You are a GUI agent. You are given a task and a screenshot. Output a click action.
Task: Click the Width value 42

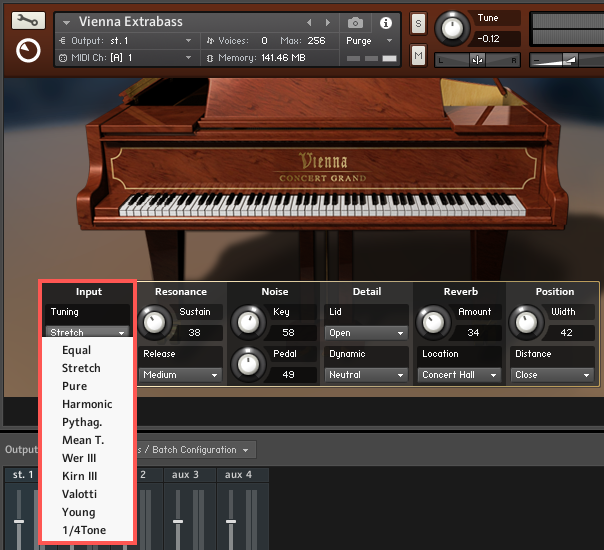[567, 332]
